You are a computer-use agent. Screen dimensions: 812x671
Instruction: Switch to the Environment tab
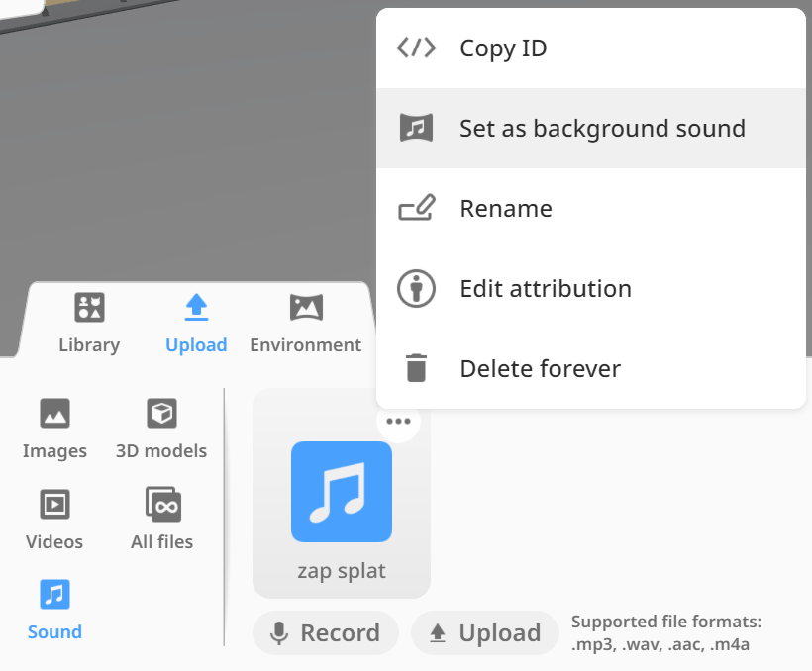point(306,323)
